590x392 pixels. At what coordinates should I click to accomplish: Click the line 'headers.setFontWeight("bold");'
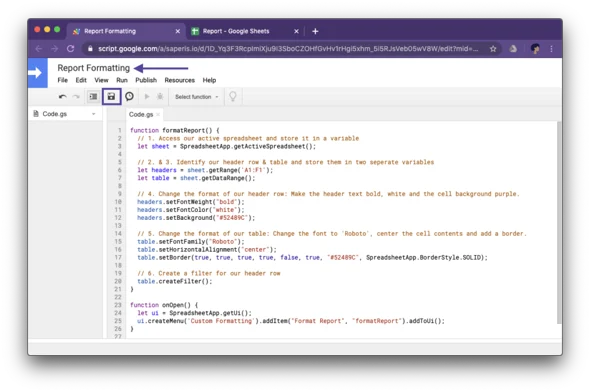coord(191,202)
